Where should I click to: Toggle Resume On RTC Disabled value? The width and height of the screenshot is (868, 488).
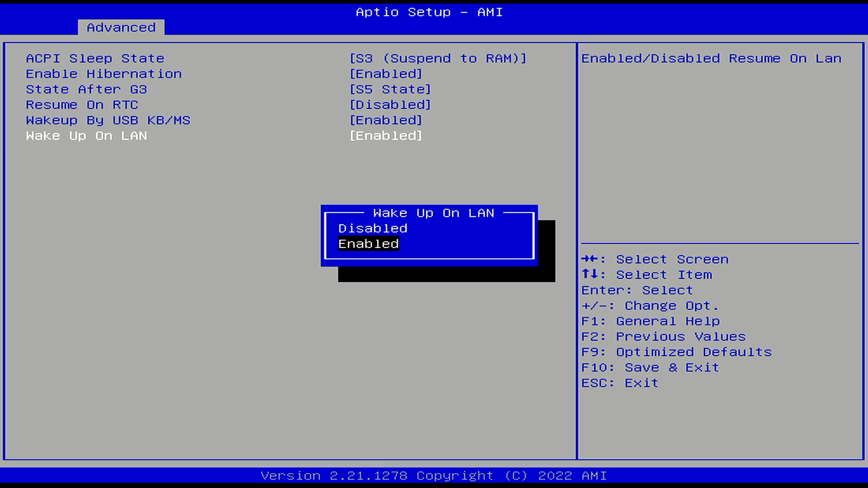[x=390, y=105]
